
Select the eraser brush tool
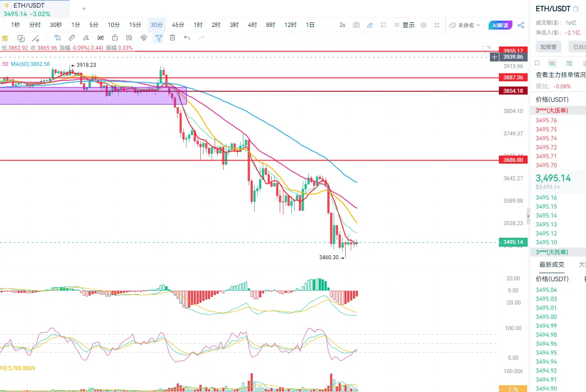coord(86,38)
